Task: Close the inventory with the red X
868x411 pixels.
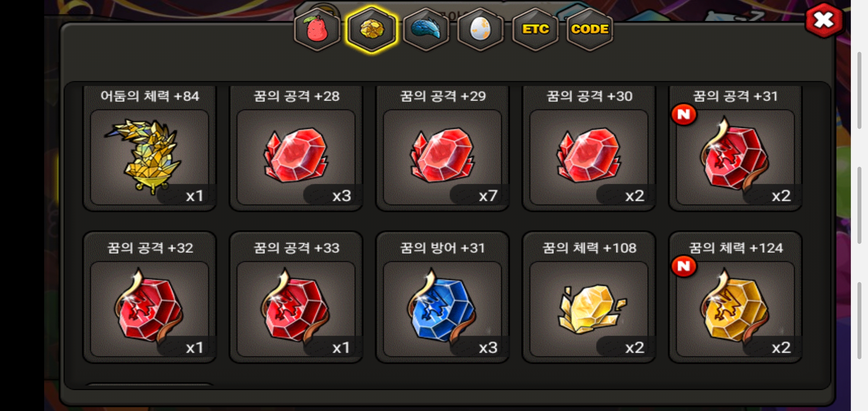Action: point(824,20)
